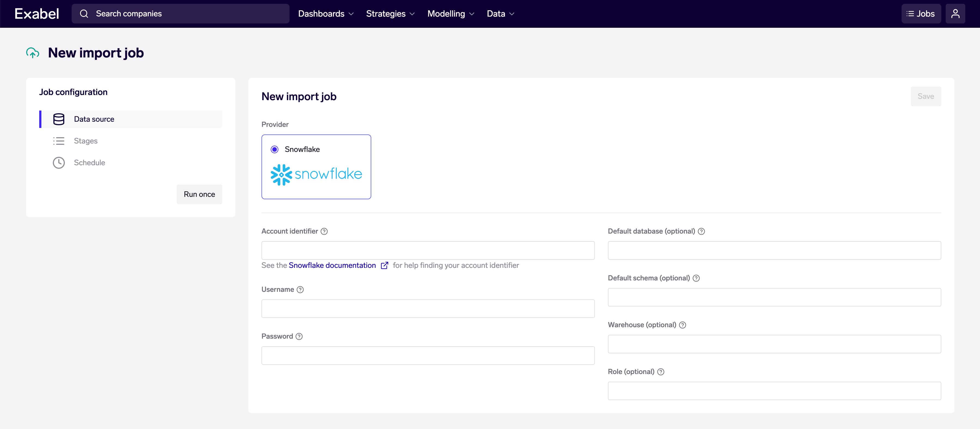The height and width of the screenshot is (429, 980).
Task: Click the Save button
Action: pyautogui.click(x=925, y=96)
